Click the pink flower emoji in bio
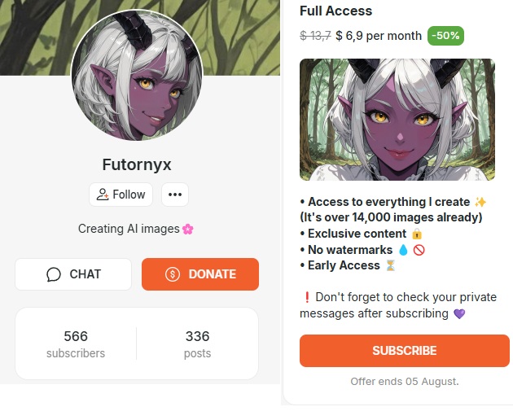 tap(188, 229)
